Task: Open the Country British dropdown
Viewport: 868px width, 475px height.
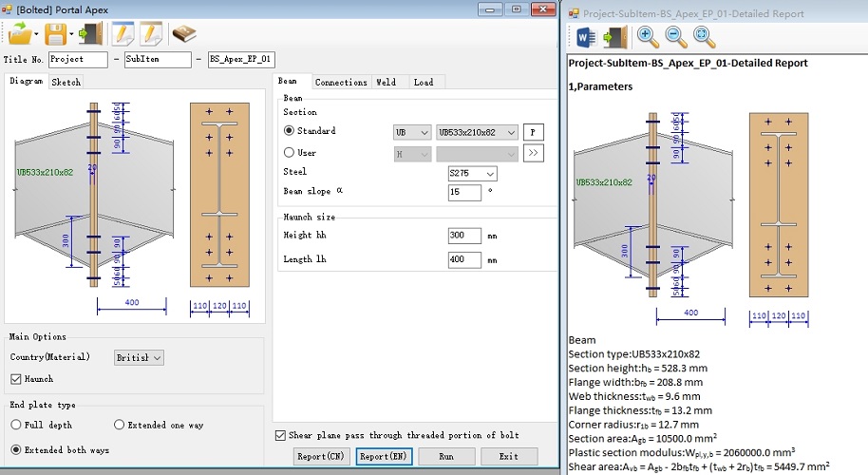Action: 139,357
